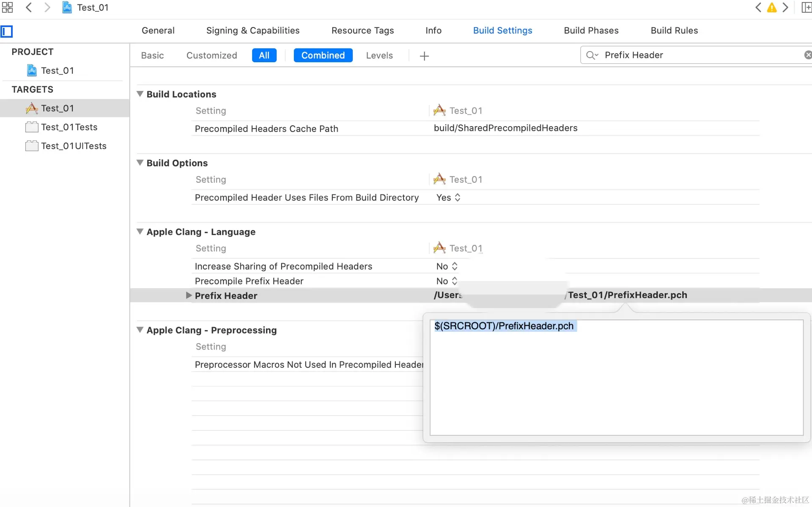Open the Signing & Capabilities tab
The height and width of the screenshot is (507, 812).
[252, 30]
